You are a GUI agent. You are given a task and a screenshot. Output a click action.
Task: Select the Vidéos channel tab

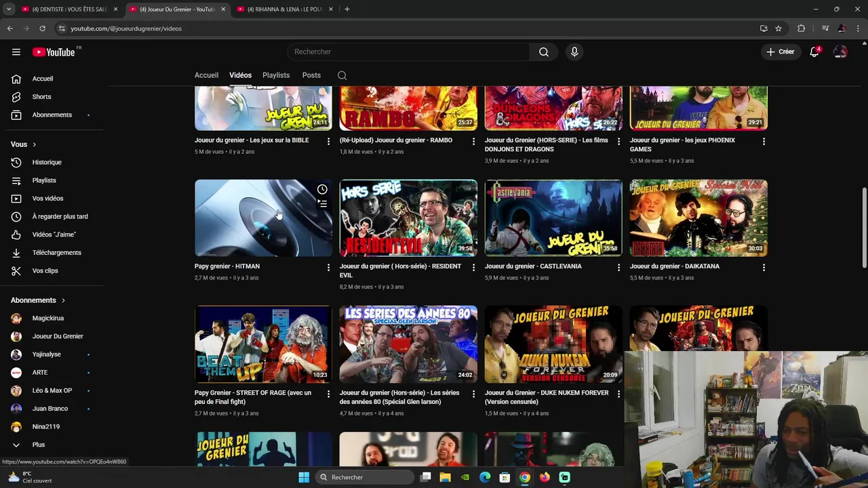[x=240, y=75]
